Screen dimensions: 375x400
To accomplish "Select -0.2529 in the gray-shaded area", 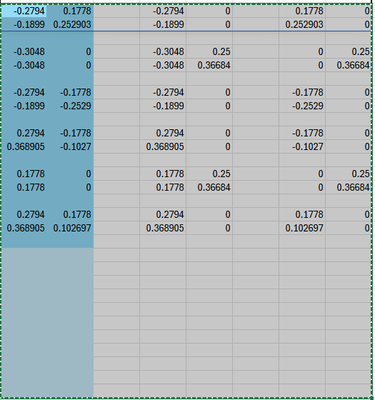I will click(308, 106).
